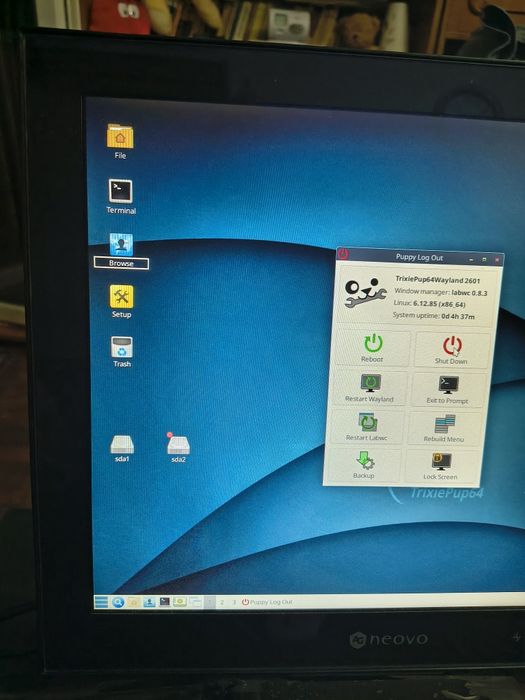Image resolution: width=525 pixels, height=700 pixels.
Task: Open the file manager folder icon in taskbar
Action: pyautogui.click(x=133, y=602)
